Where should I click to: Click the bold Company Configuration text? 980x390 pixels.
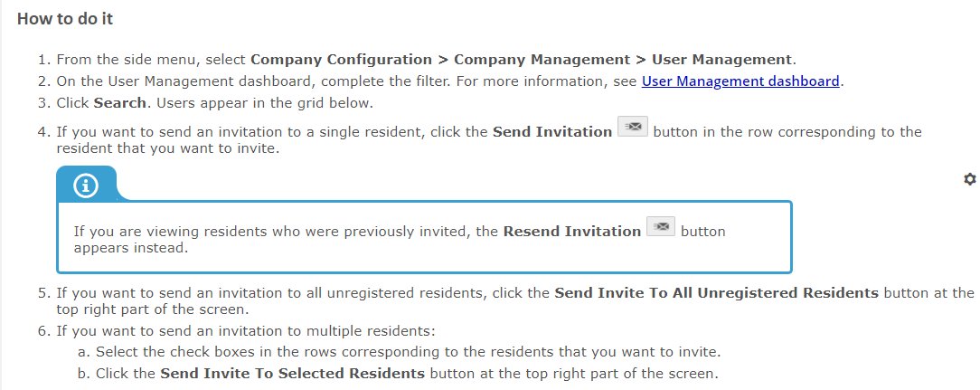[341, 60]
